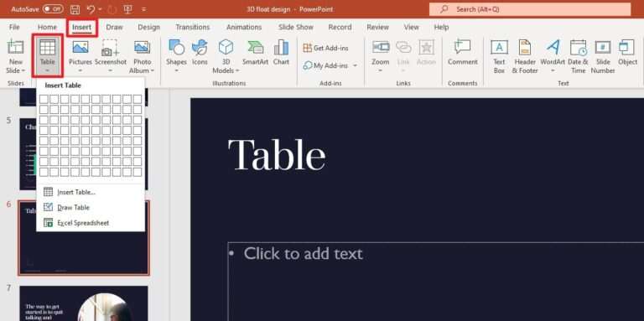
Task: Choose Insert Table... menu entry
Action: click(x=91, y=192)
